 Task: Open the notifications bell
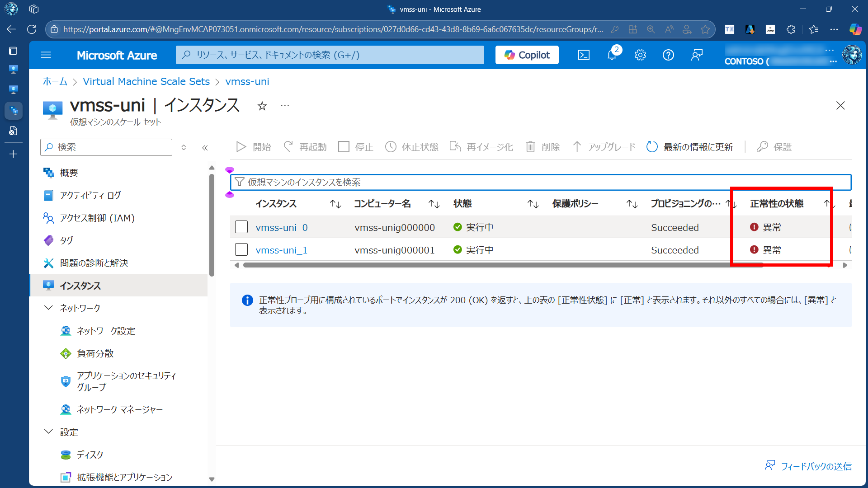[612, 55]
